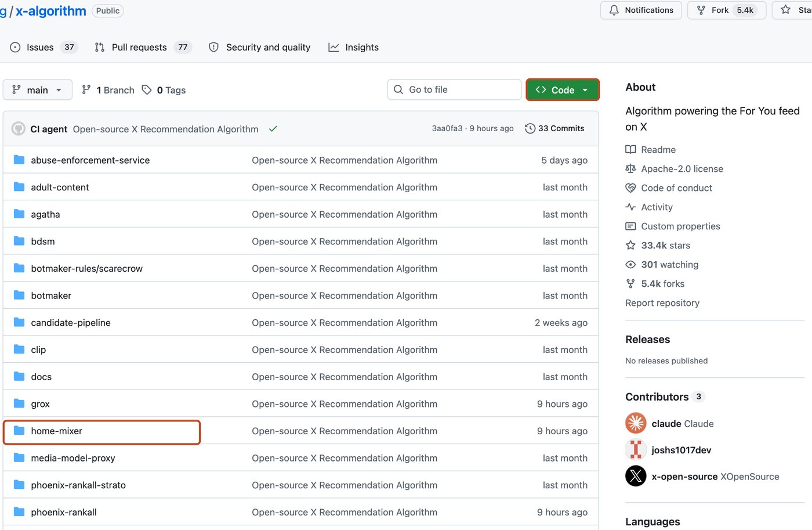Open the green Code dropdown button
Image resolution: width=812 pixels, height=530 pixels.
coord(562,90)
